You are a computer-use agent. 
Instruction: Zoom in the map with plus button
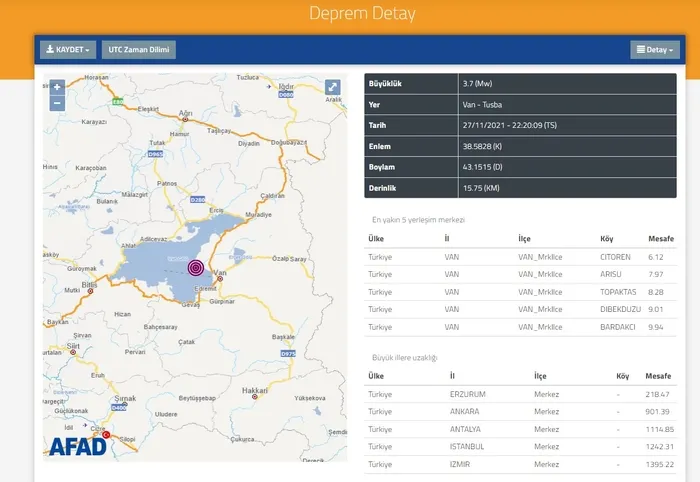click(57, 87)
